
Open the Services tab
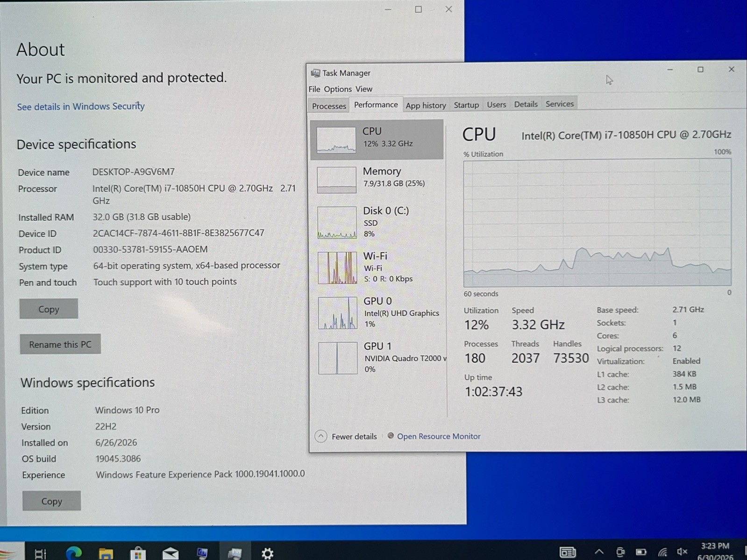tap(559, 104)
